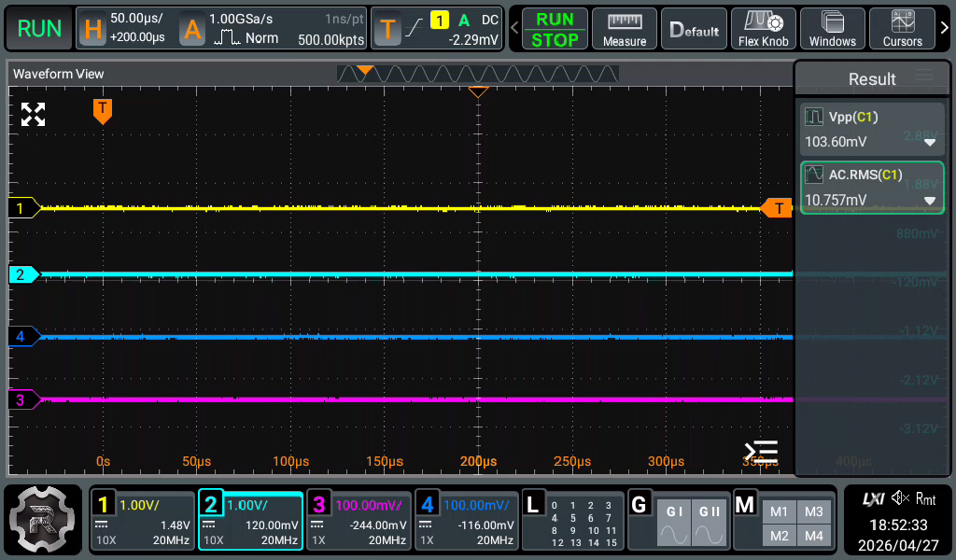
Task: Expand the AC.RMS(C1) result dropdown arrow
Action: click(x=929, y=201)
